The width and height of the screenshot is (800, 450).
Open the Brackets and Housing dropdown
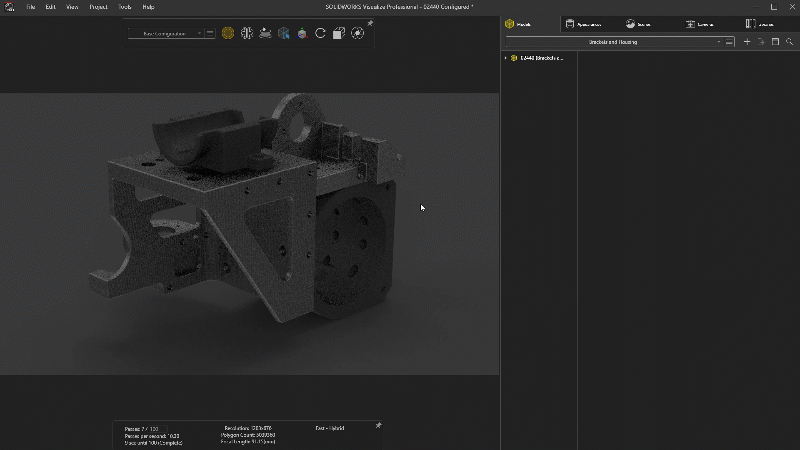click(613, 42)
